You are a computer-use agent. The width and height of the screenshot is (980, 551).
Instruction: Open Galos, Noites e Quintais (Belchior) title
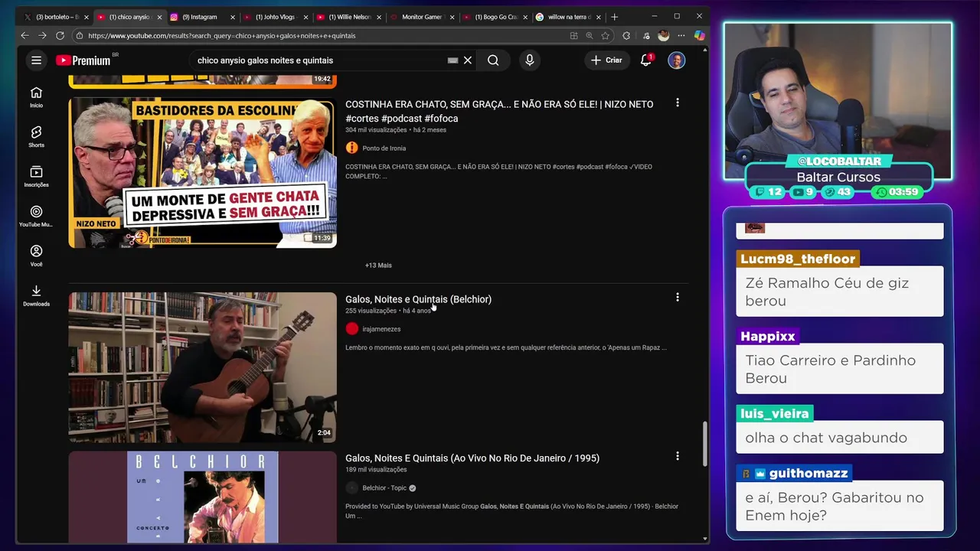click(x=418, y=299)
